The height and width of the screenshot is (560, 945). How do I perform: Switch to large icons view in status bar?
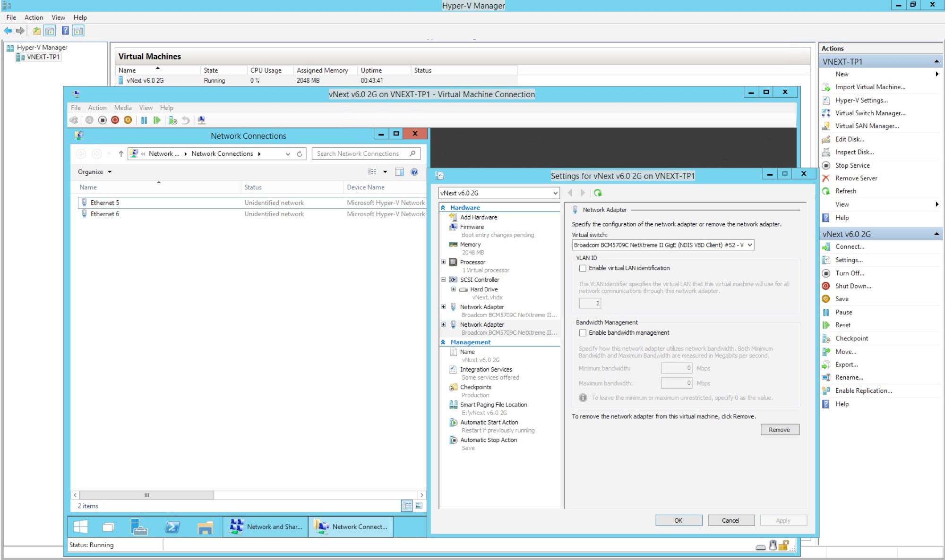coord(419,506)
